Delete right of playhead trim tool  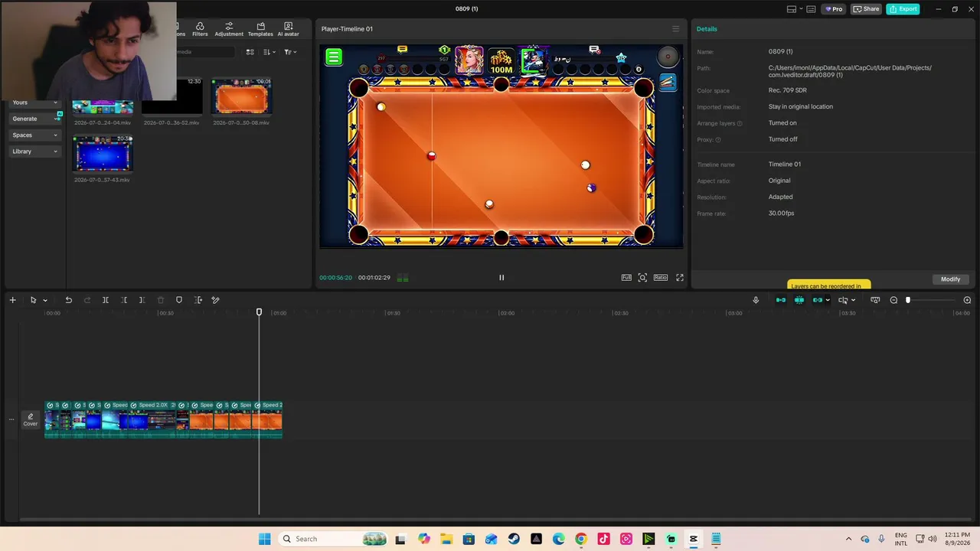click(x=142, y=300)
